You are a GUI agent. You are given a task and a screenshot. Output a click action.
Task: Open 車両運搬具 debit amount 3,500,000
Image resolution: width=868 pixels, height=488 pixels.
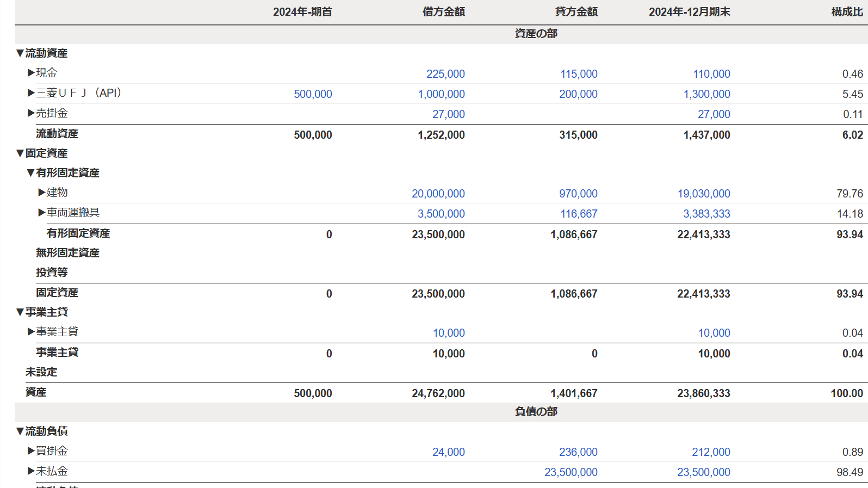click(441, 214)
